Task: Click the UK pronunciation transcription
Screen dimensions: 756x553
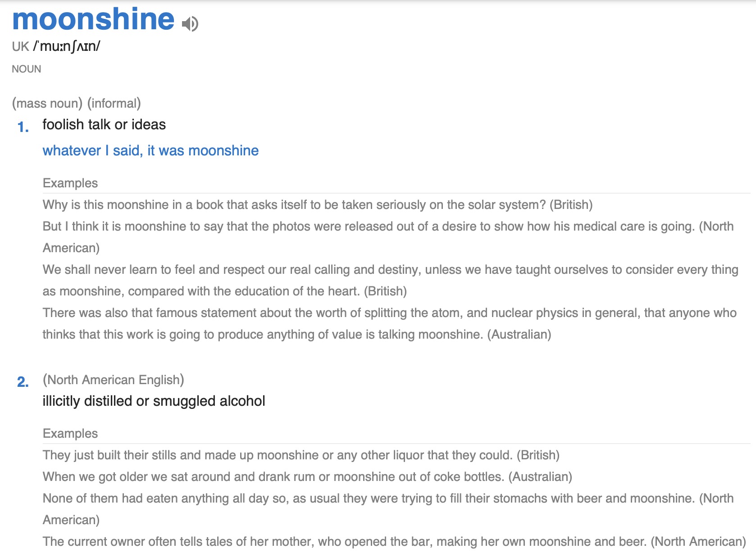Action: click(67, 46)
